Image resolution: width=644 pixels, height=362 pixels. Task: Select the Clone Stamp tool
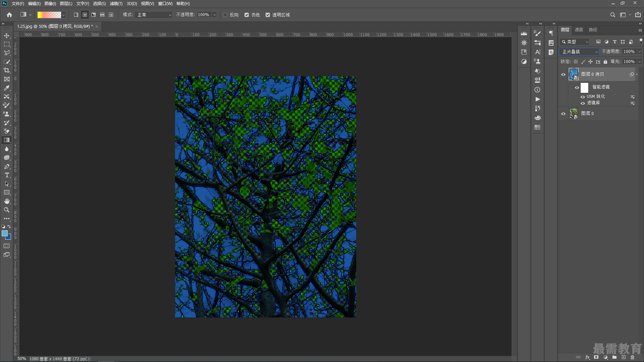(7, 114)
